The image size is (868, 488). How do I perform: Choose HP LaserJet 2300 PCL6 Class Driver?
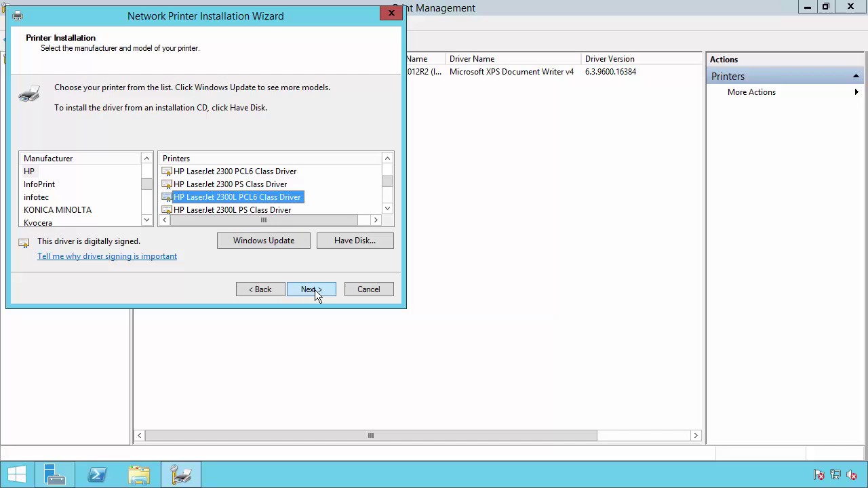click(235, 171)
